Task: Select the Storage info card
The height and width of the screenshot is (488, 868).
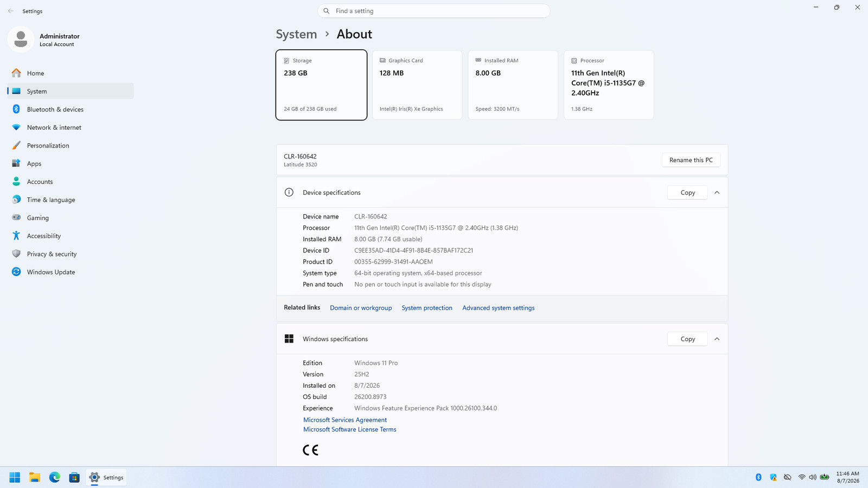Action: 321,85
